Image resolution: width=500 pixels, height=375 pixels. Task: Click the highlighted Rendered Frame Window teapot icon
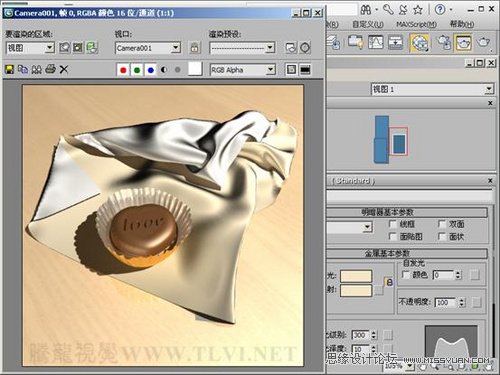[x=463, y=43]
